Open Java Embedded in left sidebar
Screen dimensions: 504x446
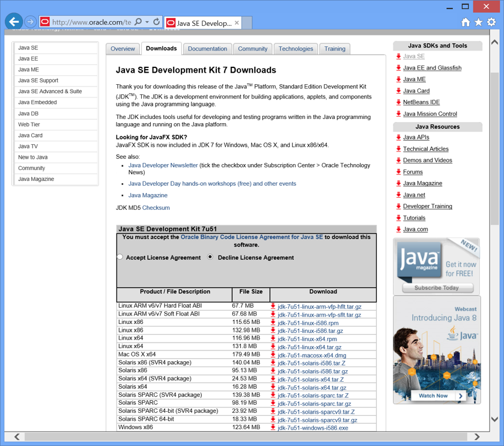[56, 102]
